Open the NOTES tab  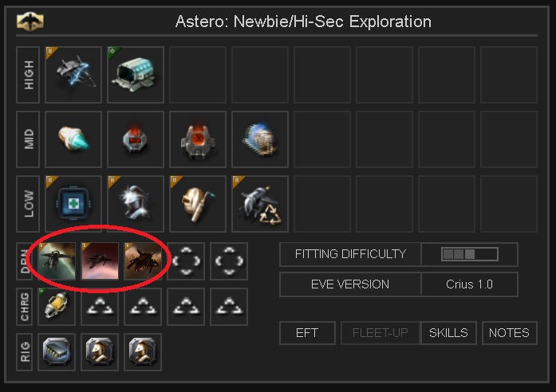pos(509,333)
